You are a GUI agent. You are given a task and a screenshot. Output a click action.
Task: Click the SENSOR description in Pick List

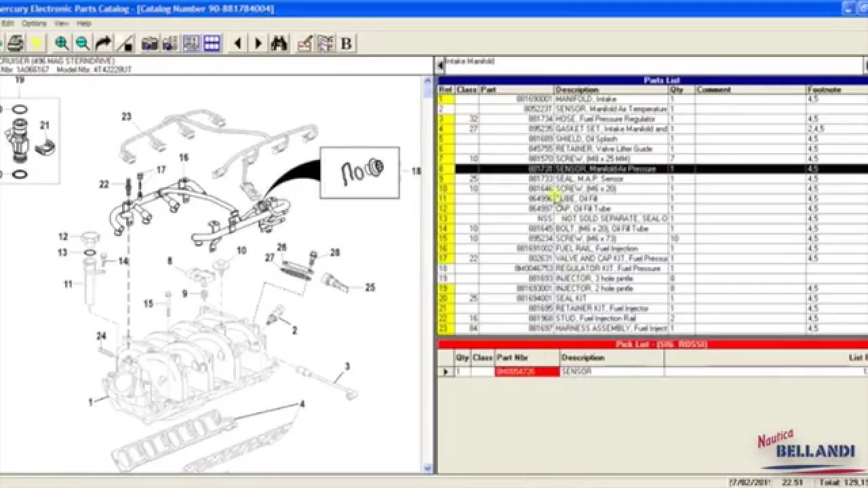click(612, 371)
